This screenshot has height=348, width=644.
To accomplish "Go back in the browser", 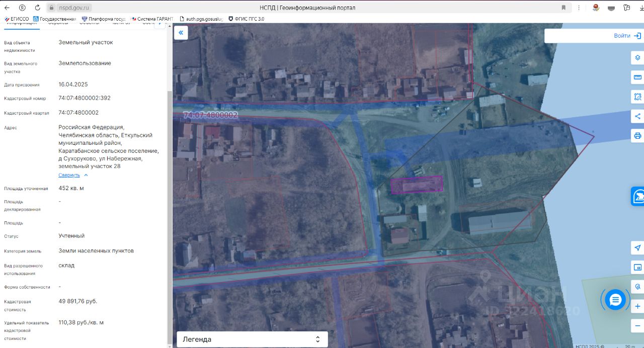I will pyautogui.click(x=8, y=8).
